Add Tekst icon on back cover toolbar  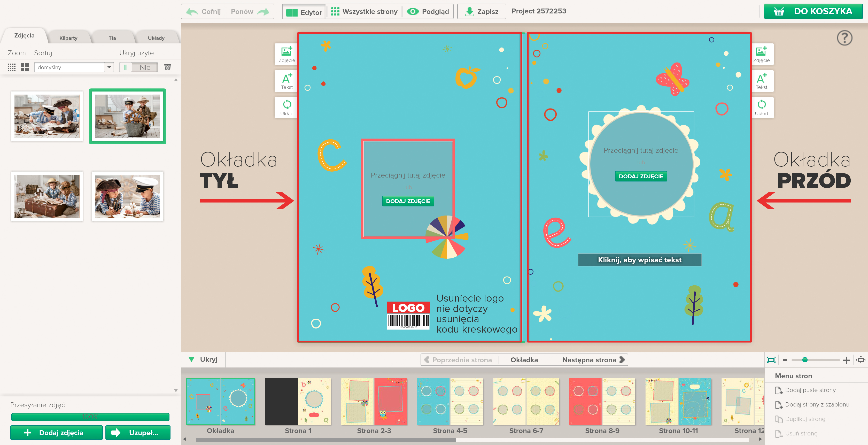click(287, 81)
